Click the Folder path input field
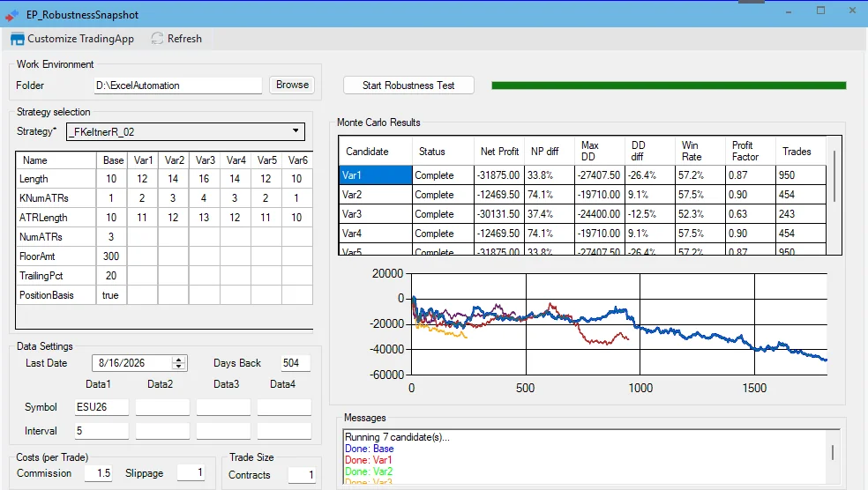 click(x=177, y=85)
